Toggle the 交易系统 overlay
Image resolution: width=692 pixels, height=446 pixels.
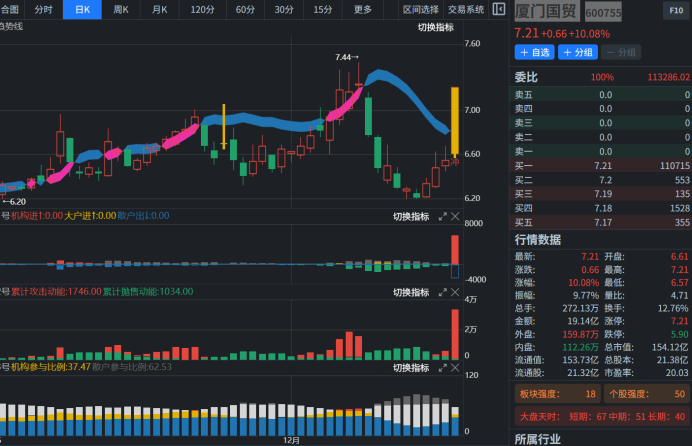coord(465,9)
